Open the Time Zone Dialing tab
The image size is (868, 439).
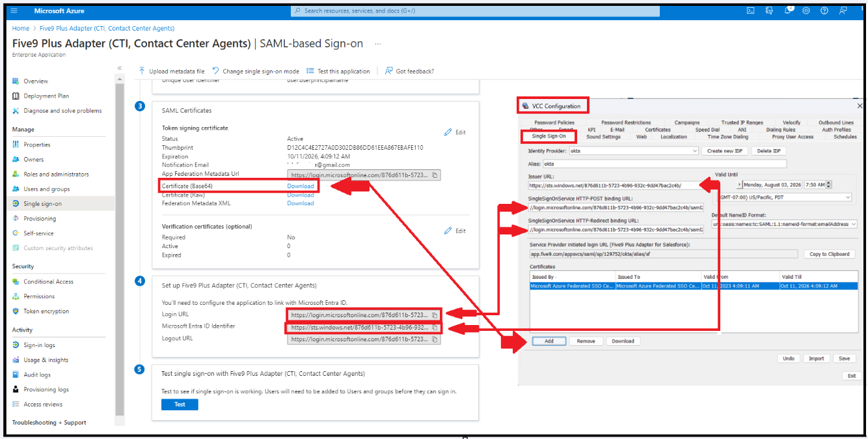[727, 137]
